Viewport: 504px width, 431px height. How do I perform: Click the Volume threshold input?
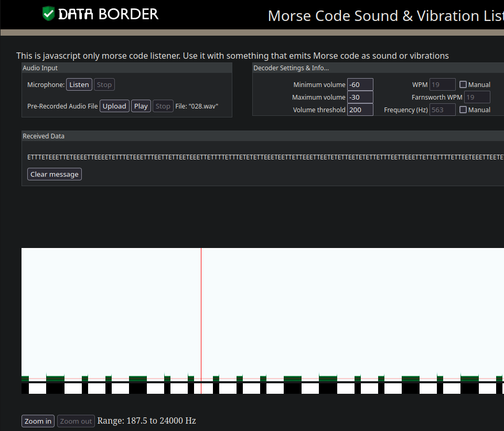[x=360, y=110]
